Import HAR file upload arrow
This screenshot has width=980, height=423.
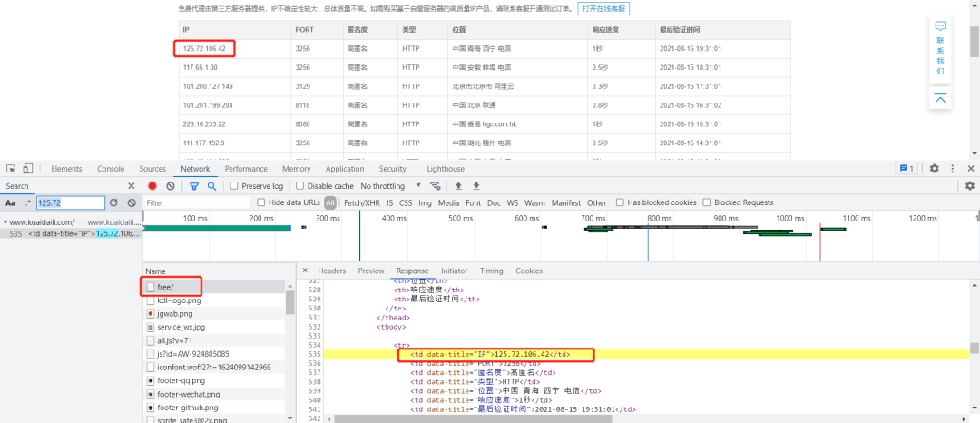click(458, 186)
